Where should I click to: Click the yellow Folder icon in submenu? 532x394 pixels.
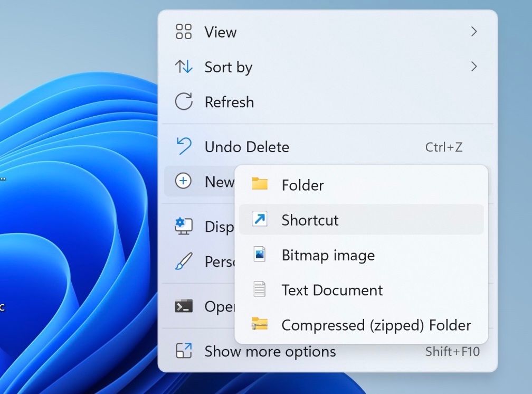260,184
